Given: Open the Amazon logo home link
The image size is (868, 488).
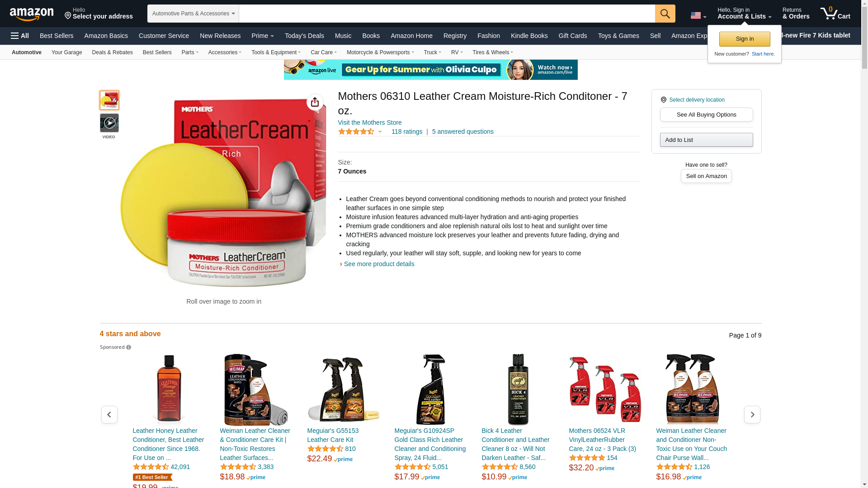Looking at the screenshot, I should tap(32, 14).
